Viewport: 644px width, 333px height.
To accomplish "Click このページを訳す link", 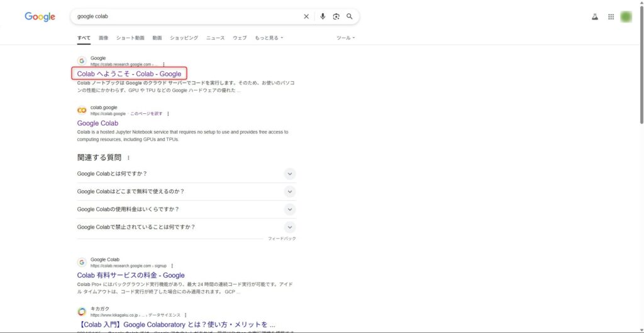I will 147,114.
